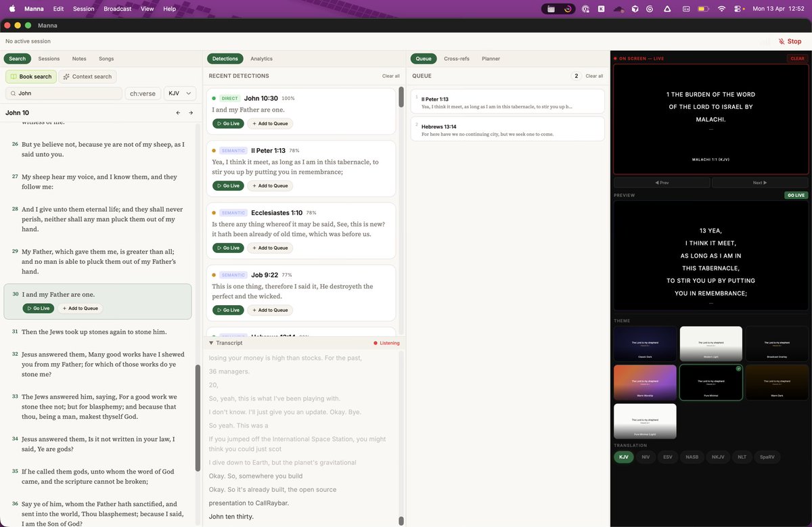Switch to the Sessions tab

click(49, 59)
